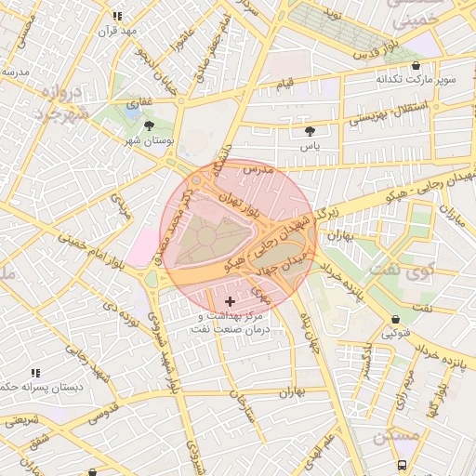Viewport: 476px width, 476px height.
Task: Click the بلوار تهران street label
Action: click(x=239, y=205)
